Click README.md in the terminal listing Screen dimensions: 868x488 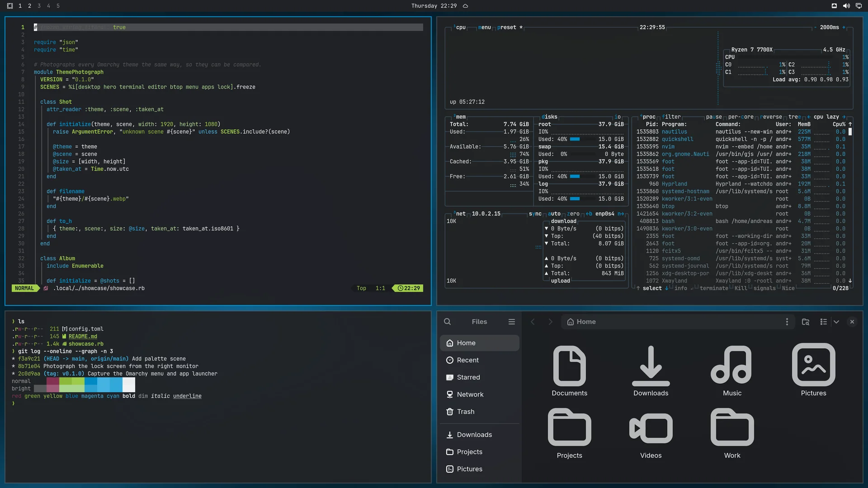click(83, 336)
